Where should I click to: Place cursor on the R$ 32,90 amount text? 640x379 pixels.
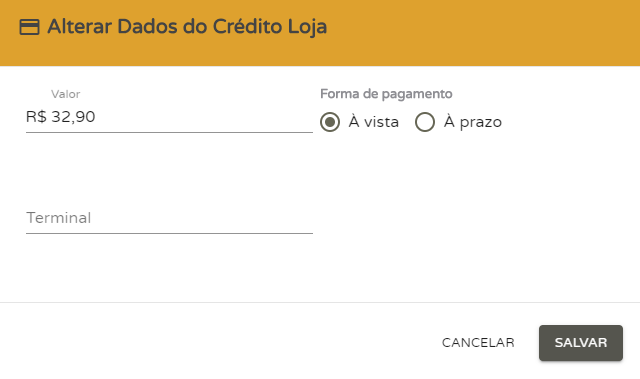point(60,117)
